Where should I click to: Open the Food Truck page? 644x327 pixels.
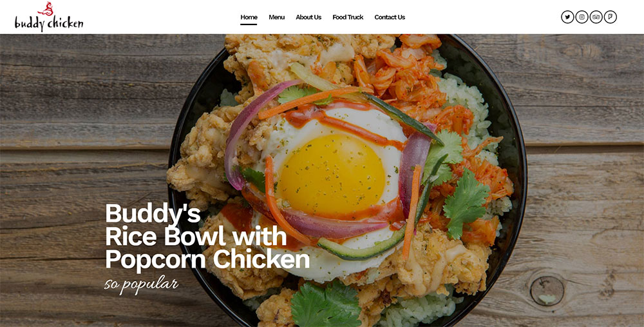click(x=348, y=17)
